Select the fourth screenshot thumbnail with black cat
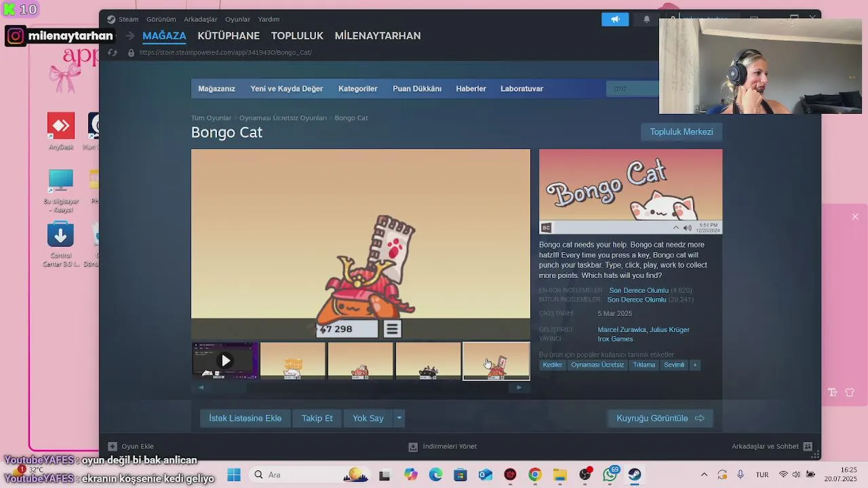This screenshot has width=868, height=488. click(x=429, y=361)
